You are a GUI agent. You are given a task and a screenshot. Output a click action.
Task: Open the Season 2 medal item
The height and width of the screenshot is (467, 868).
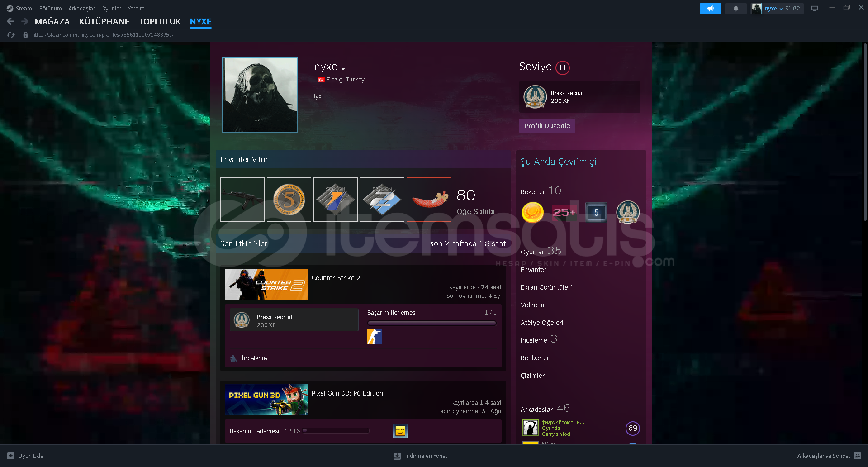tap(382, 200)
